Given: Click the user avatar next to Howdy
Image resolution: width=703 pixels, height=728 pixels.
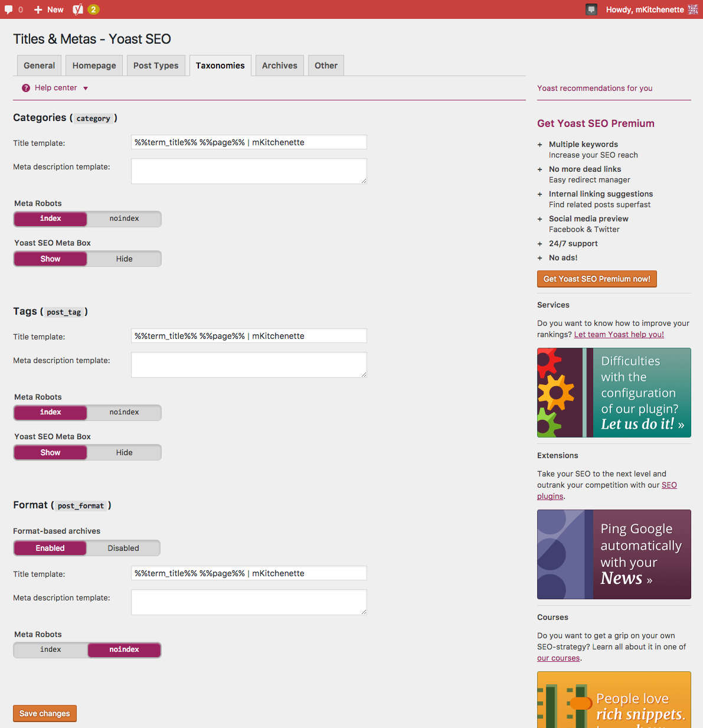Looking at the screenshot, I should (x=692, y=9).
